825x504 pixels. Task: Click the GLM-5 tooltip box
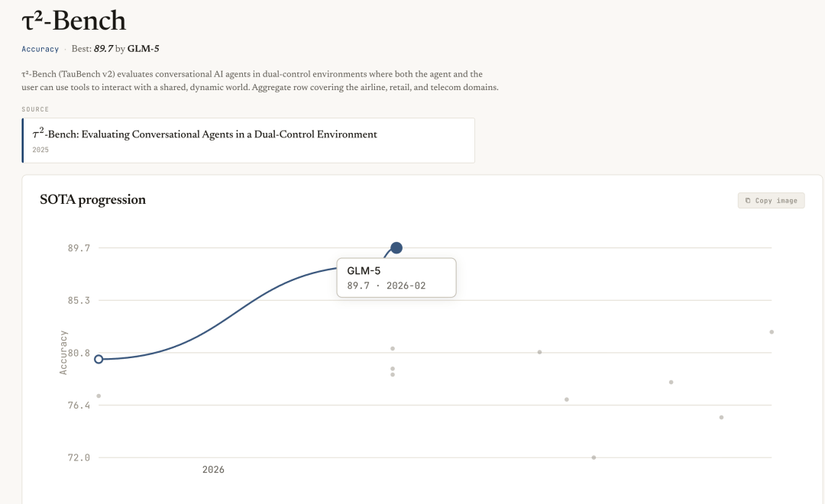396,278
